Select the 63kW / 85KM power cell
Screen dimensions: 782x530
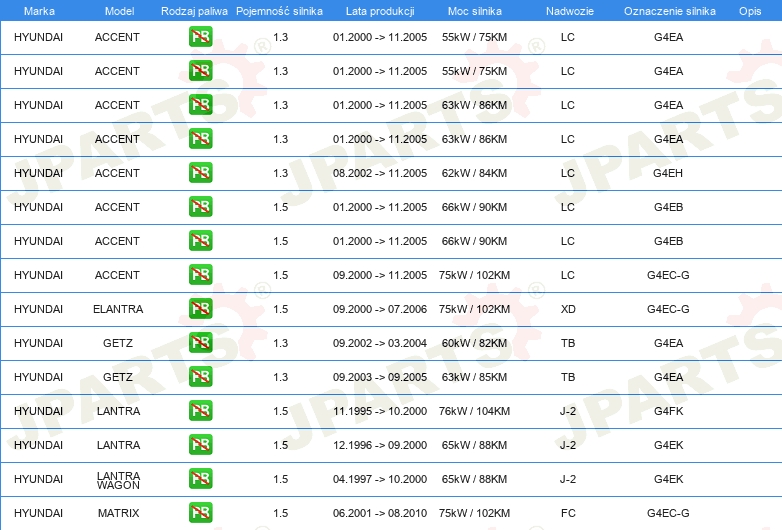click(474, 377)
